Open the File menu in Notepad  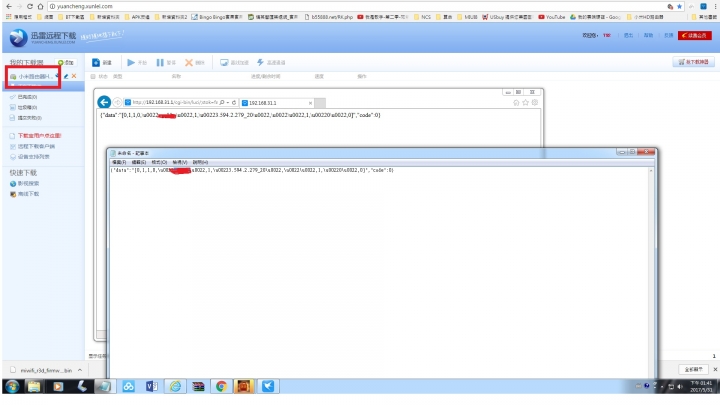coord(119,162)
